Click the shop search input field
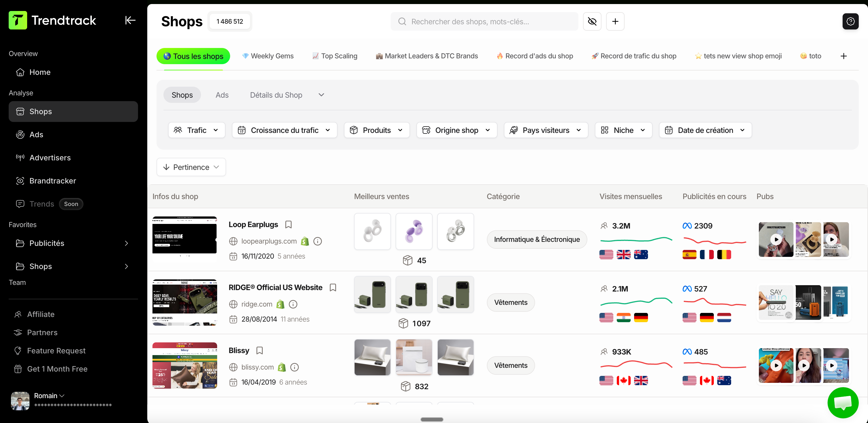This screenshot has height=423, width=868. [485, 22]
